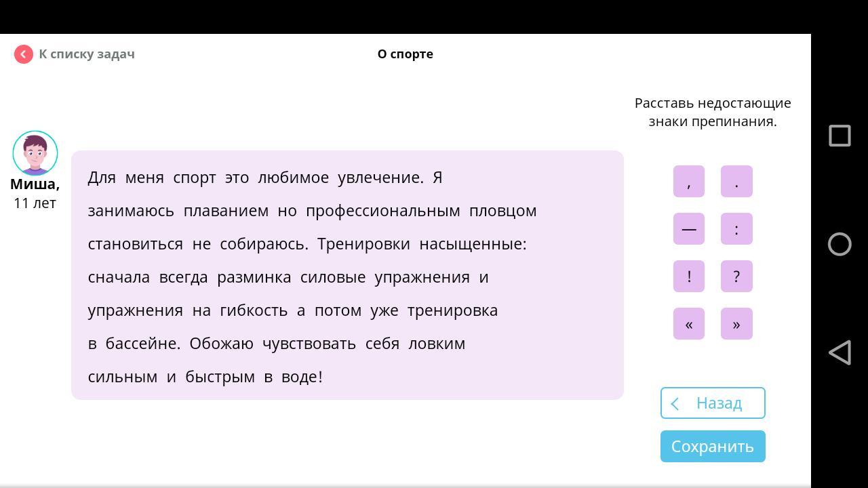The image size is (868, 488).
Task: Click the word "любимое" in the passage
Action: tap(293, 178)
